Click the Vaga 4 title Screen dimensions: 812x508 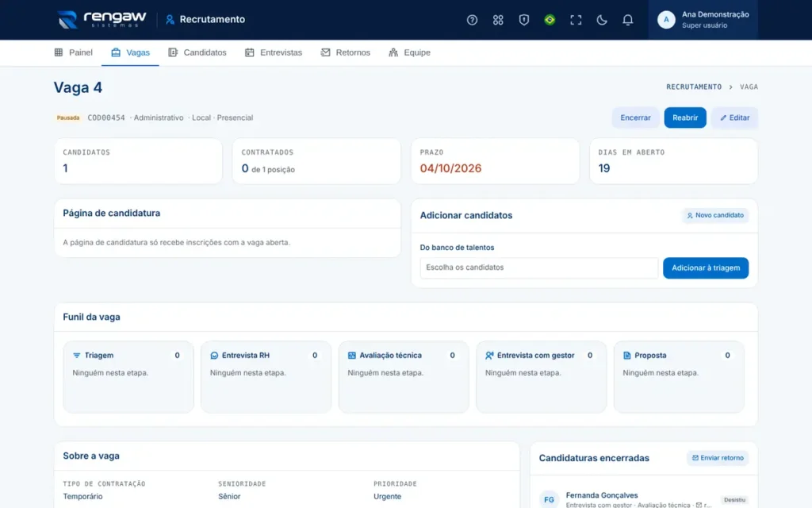pyautogui.click(x=78, y=87)
